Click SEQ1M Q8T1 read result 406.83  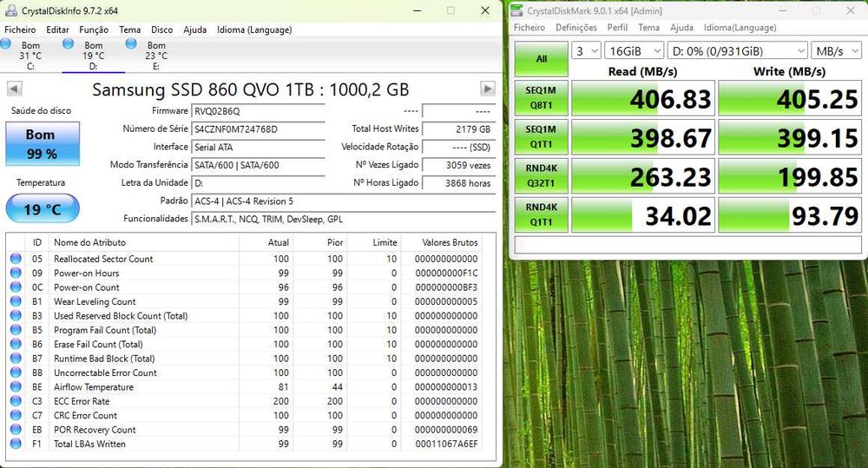tap(642, 99)
